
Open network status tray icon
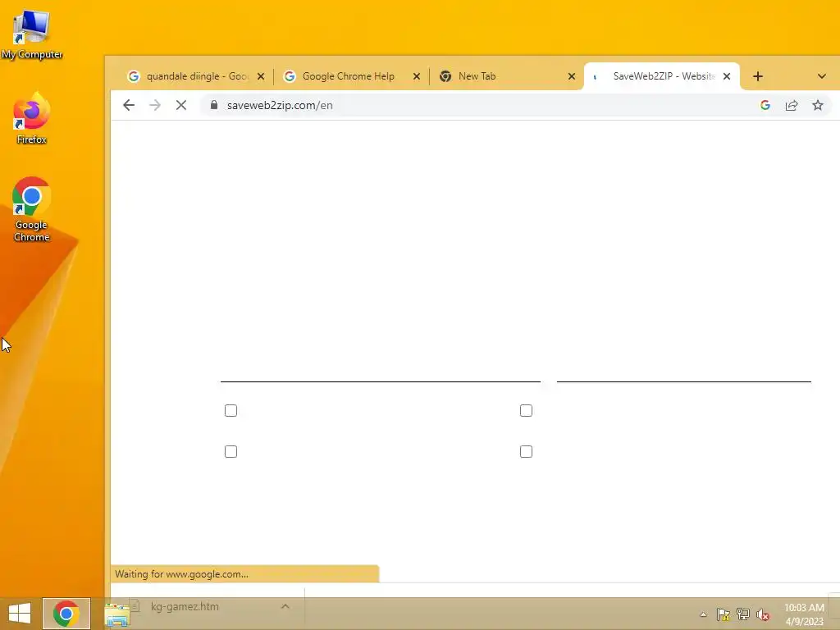click(x=743, y=614)
